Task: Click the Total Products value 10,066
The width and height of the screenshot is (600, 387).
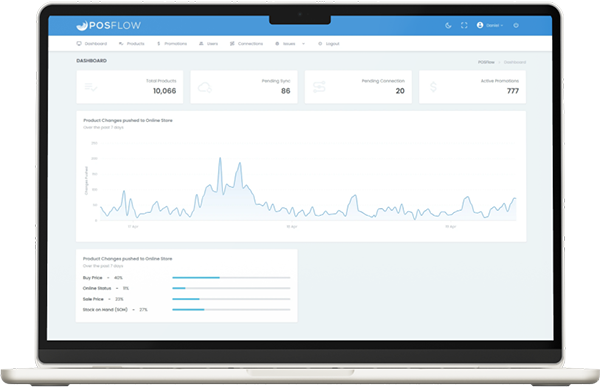Action: [165, 91]
